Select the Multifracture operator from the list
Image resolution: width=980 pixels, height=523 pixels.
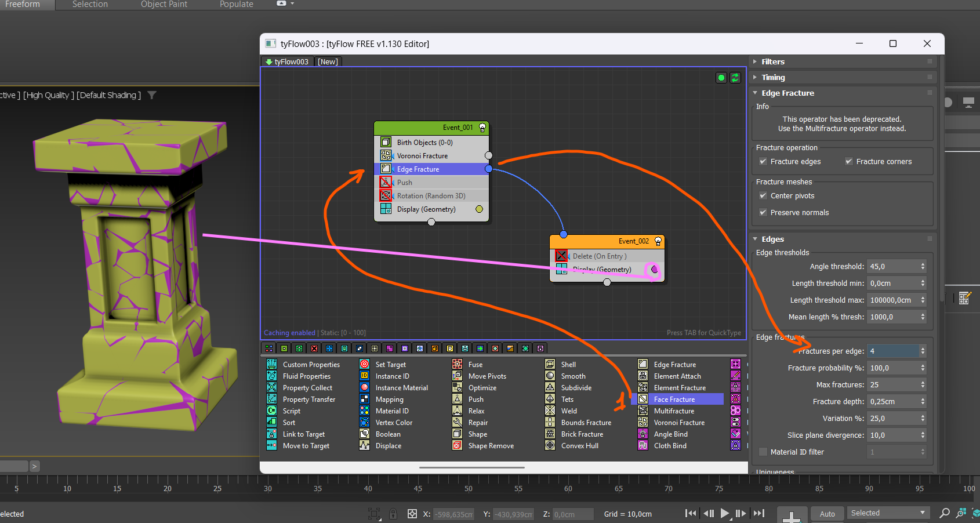674,411
